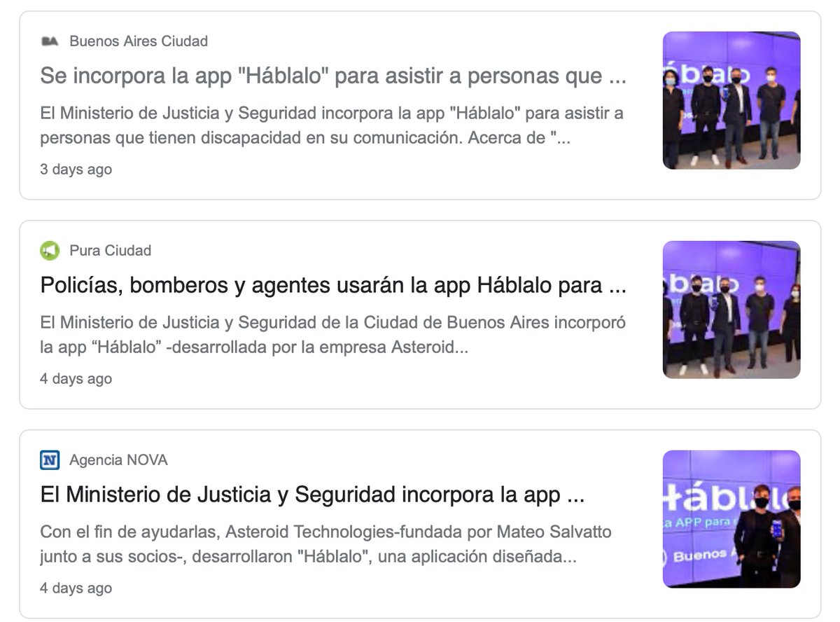
Task: Click "4 days ago" under Agencia NOVA article
Action: click(x=76, y=588)
